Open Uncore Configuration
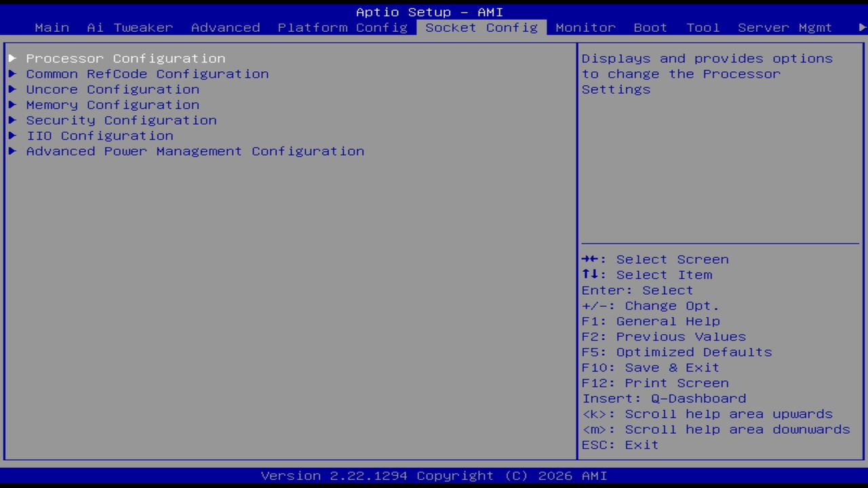 pyautogui.click(x=113, y=89)
